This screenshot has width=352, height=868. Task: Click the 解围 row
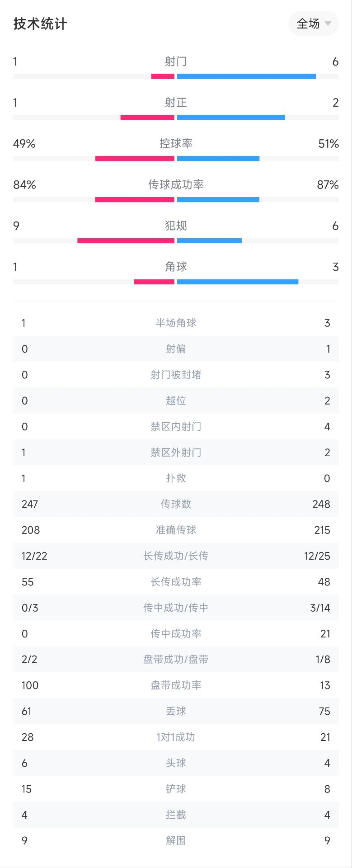pos(176,841)
